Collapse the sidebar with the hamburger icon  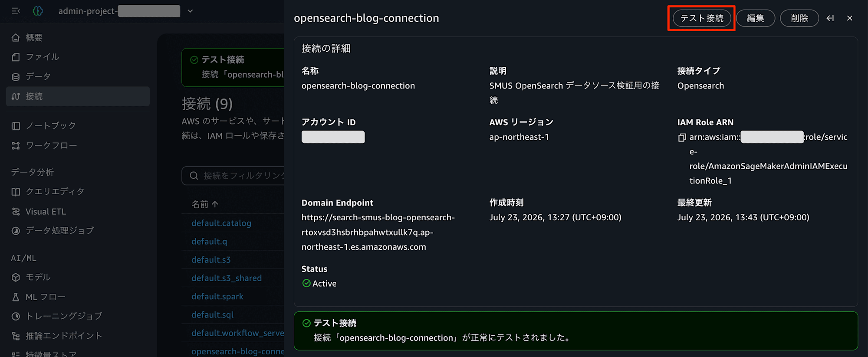click(16, 11)
